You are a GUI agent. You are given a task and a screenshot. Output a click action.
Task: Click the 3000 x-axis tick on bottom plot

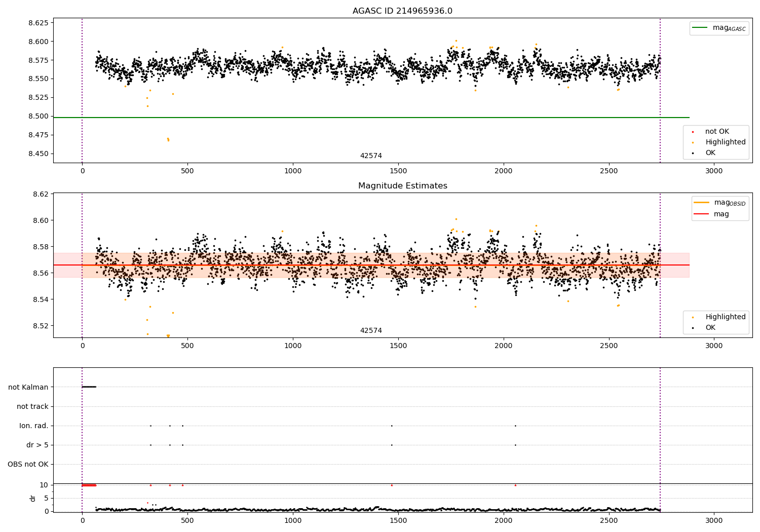click(x=714, y=520)
